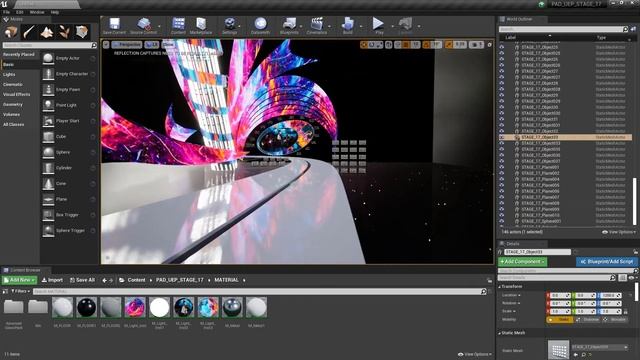
Task: Select the Landscape mode icon
Action: click(x=47, y=31)
